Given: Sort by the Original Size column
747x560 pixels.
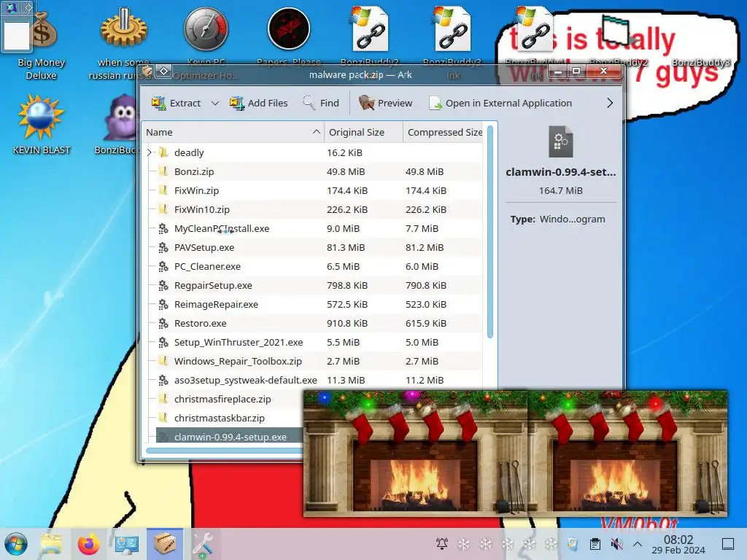Looking at the screenshot, I should coord(363,132).
